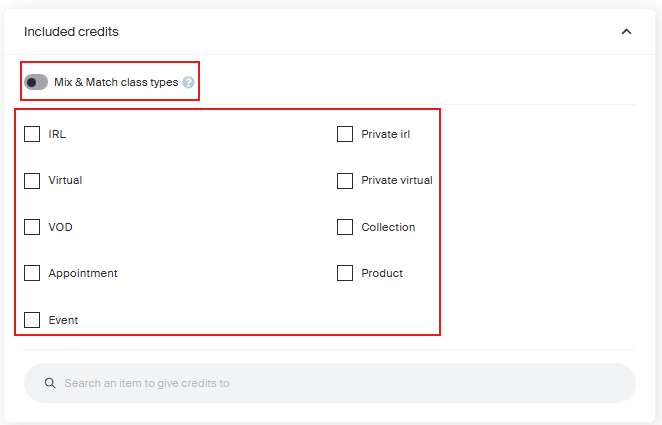Check the IRL checkbox
The image size is (662, 425).
click(x=32, y=134)
